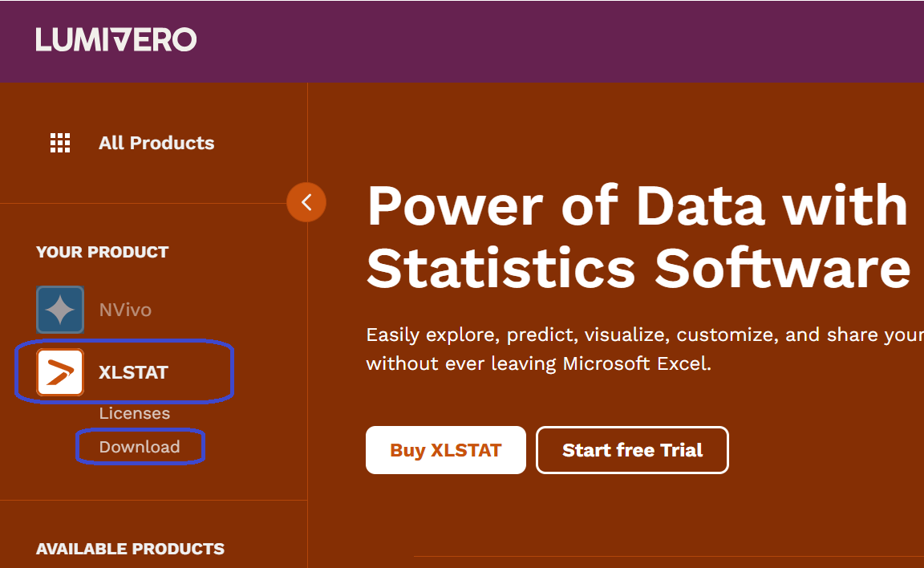Open the All Products grid icon

tap(60, 143)
